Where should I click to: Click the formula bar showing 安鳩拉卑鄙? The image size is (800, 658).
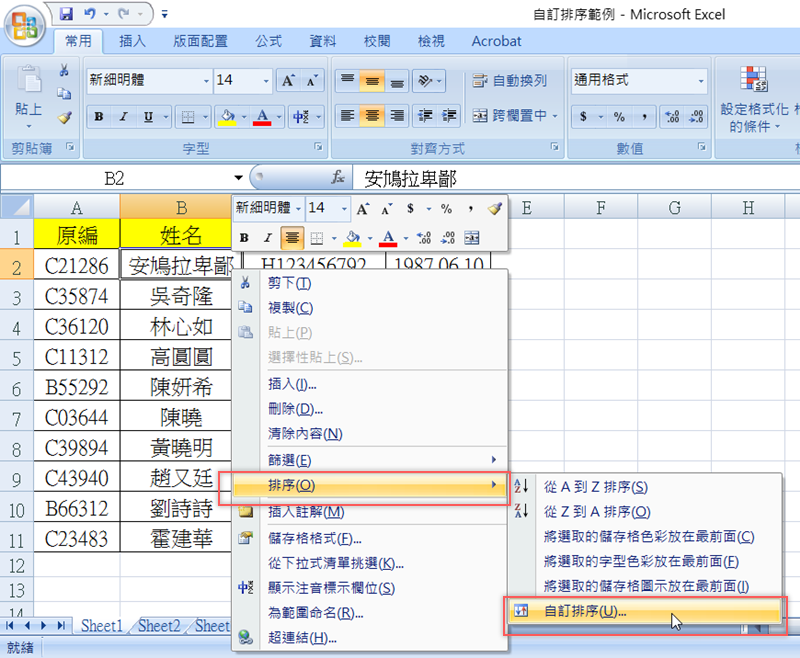(576, 178)
